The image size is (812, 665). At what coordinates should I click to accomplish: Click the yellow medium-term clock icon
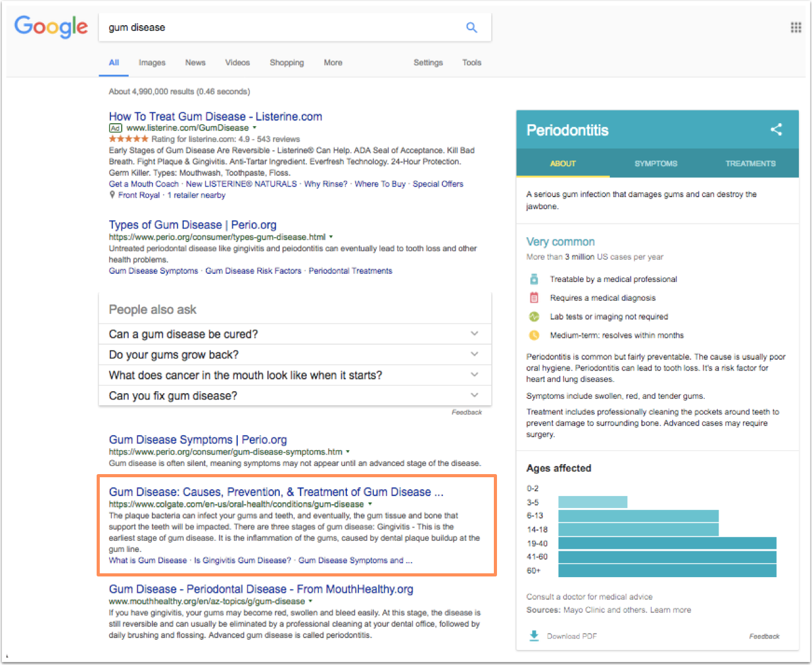pos(534,335)
